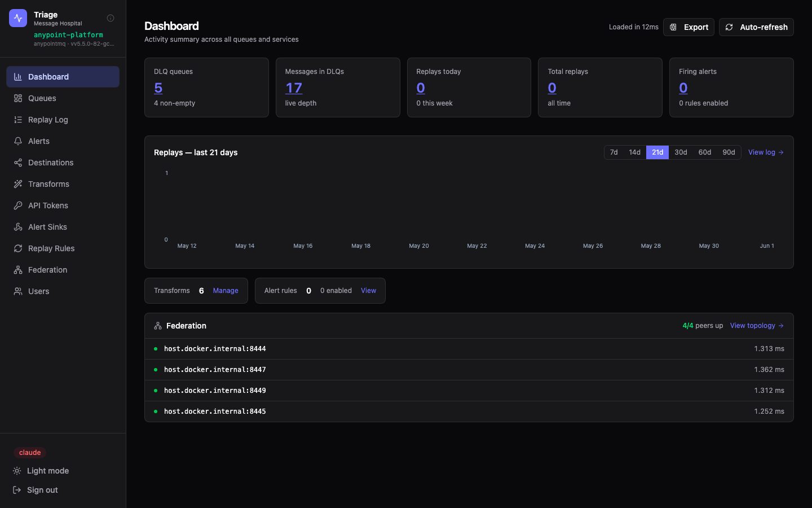Screen dimensions: 812x508
Task: Click the Replay Log list icon
Action: tap(18, 120)
